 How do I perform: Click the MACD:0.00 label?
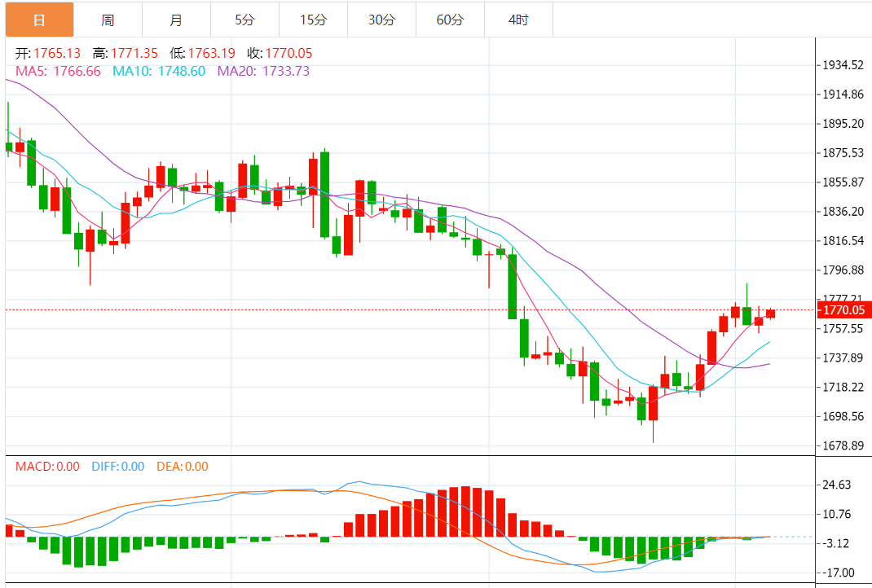(47, 467)
